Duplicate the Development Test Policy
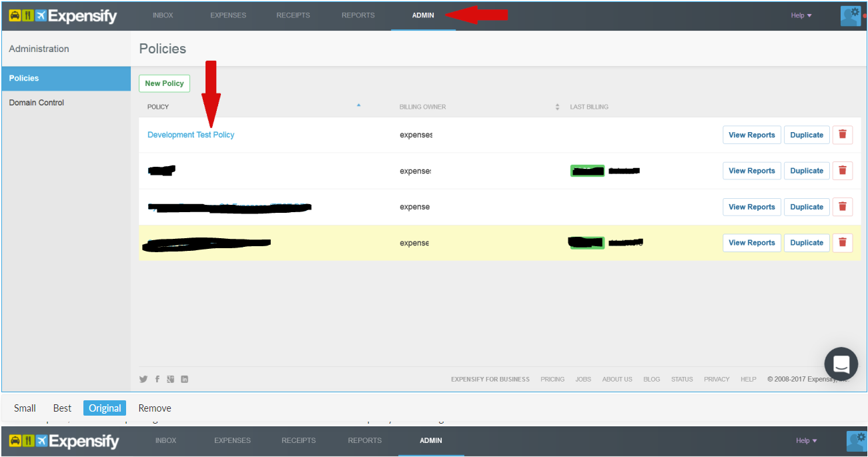 [x=807, y=135]
